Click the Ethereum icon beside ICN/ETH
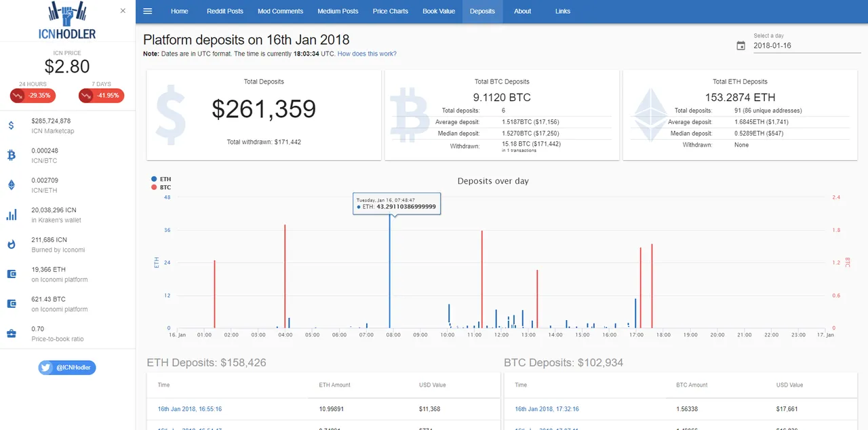Screen dimensions: 868x430 pyautogui.click(x=12, y=184)
